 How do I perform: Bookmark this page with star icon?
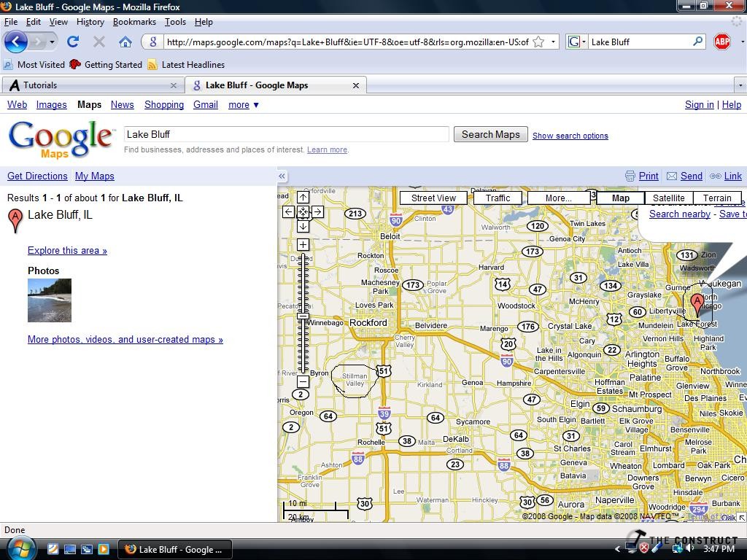point(538,42)
